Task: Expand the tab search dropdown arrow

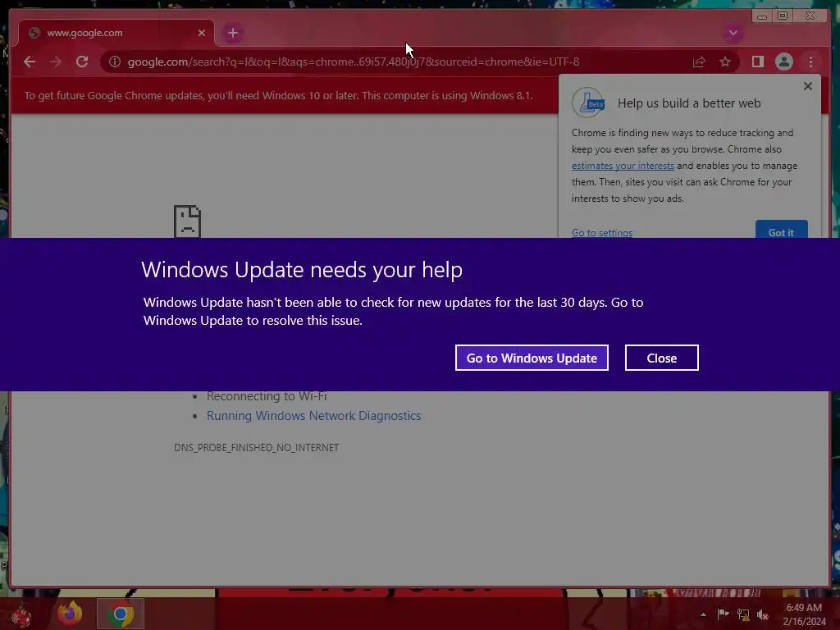Action: [x=733, y=33]
